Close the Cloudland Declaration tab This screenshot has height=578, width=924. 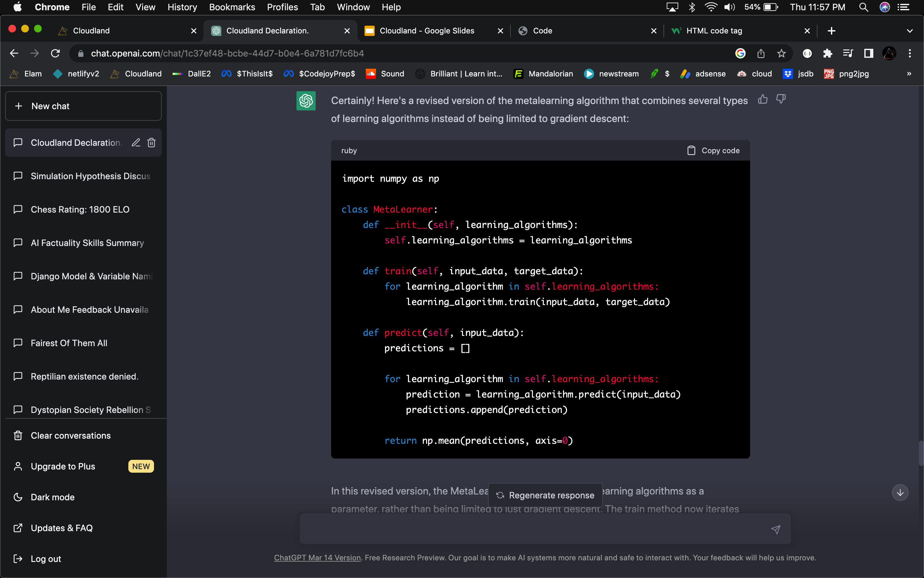(347, 31)
